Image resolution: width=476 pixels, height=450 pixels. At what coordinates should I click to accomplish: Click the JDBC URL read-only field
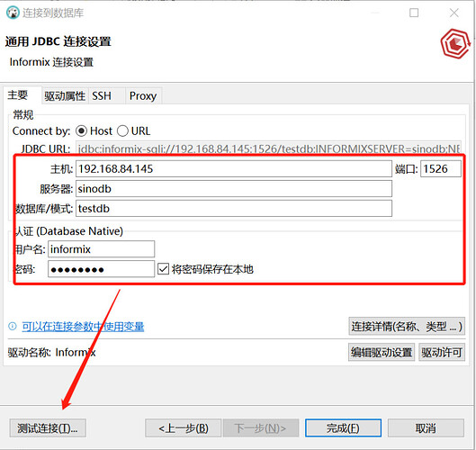tap(268, 148)
